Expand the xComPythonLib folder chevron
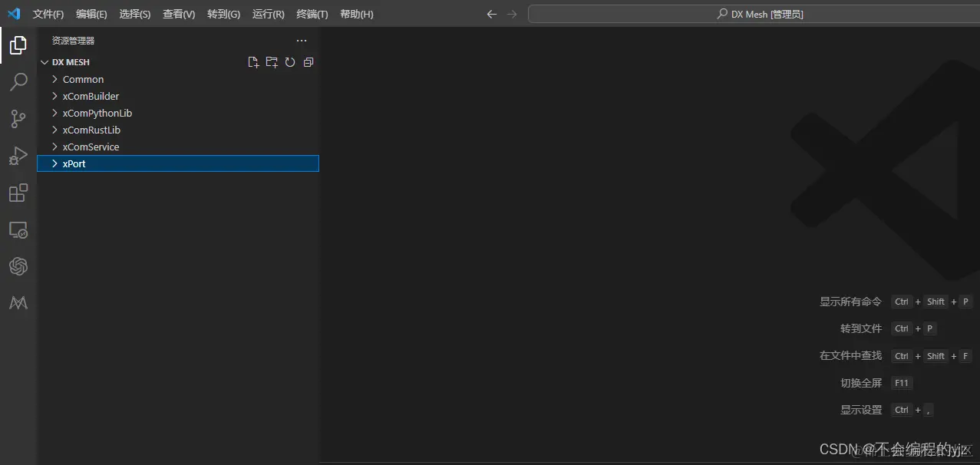980x465 pixels. tap(55, 113)
